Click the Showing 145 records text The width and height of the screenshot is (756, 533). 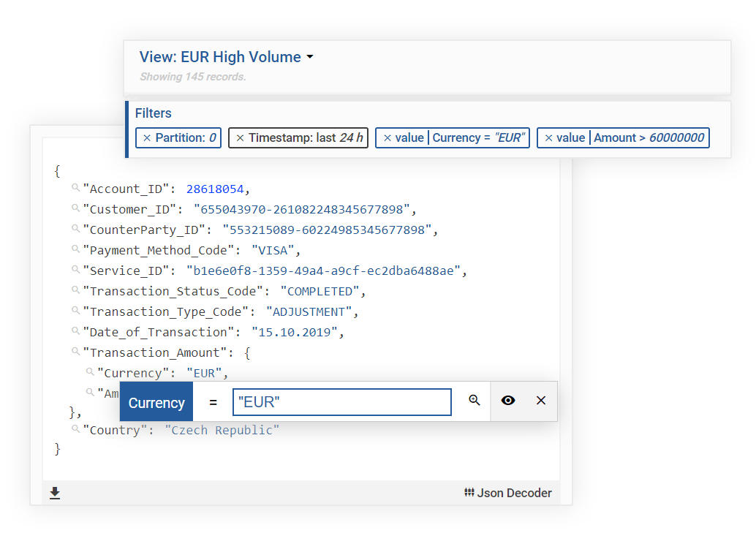pyautogui.click(x=193, y=77)
